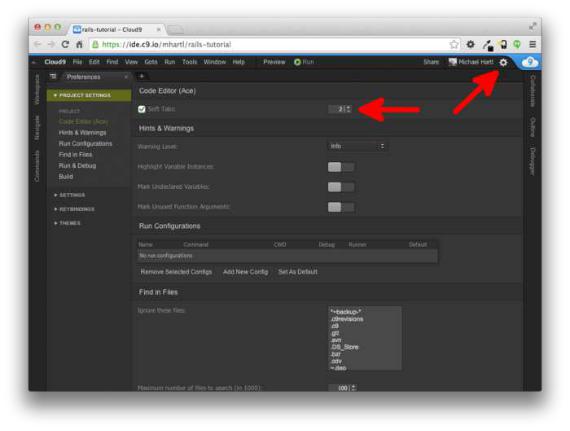Open the Warning Level dropdown
Image resolution: width=570 pixels, height=431 pixels.
357,146
